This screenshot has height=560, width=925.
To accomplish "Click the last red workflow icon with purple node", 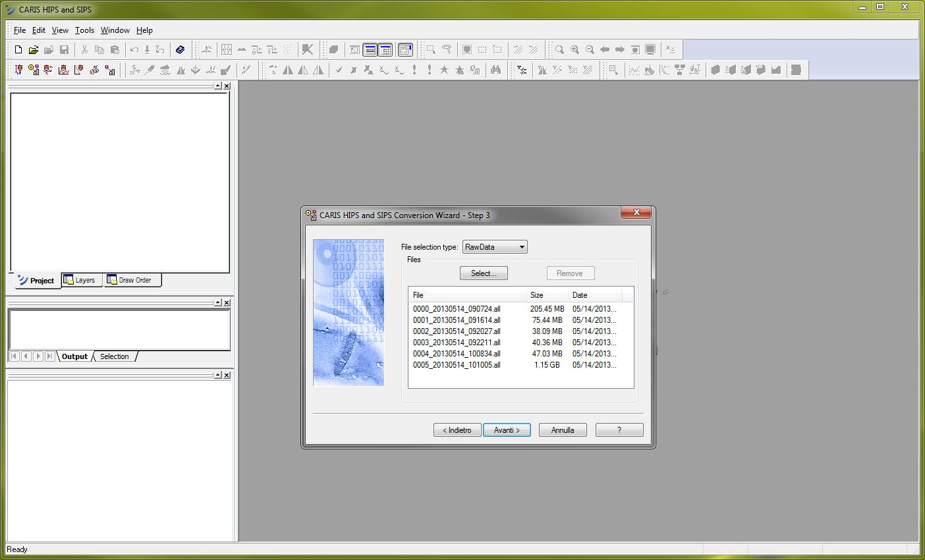I will click(109, 70).
